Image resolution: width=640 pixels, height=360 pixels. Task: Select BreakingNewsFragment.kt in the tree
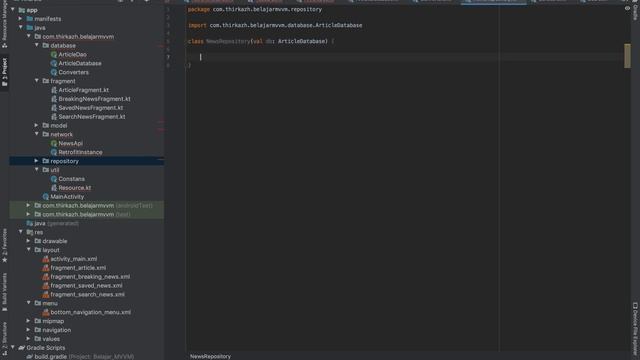coord(94,99)
